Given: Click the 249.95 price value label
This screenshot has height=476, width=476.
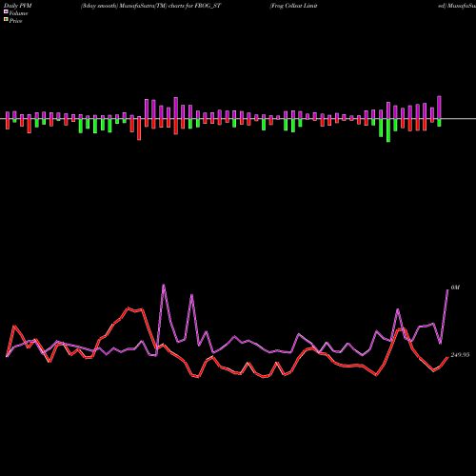Looking at the screenshot, I should 460,355.
